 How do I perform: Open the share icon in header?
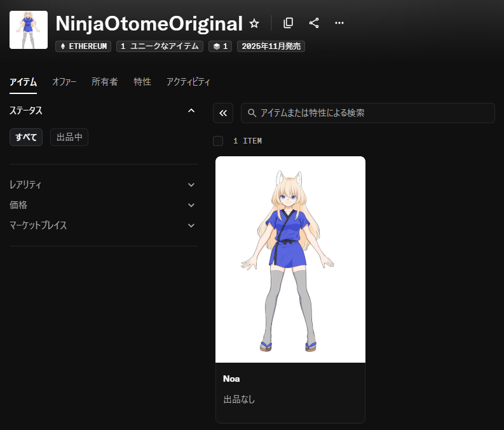click(314, 23)
